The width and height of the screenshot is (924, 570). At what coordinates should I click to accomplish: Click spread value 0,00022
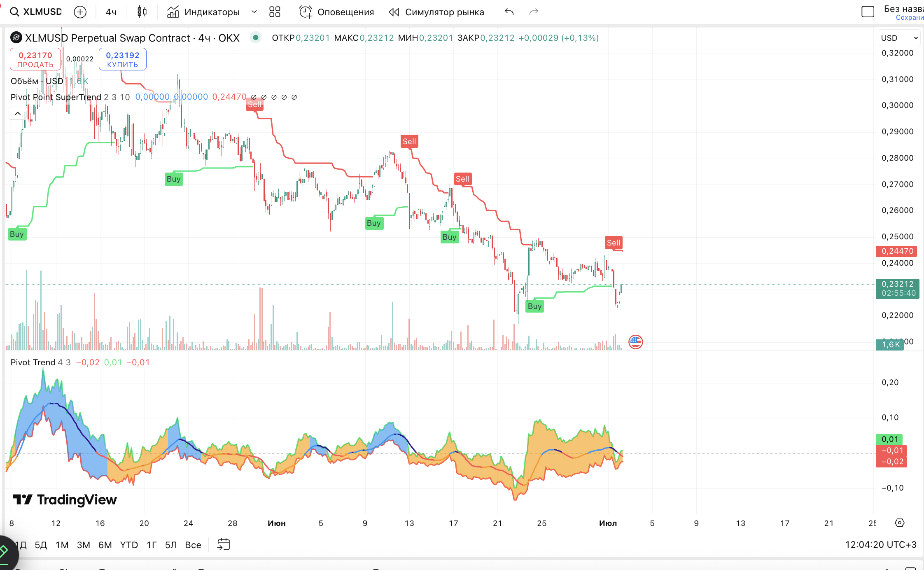click(80, 59)
